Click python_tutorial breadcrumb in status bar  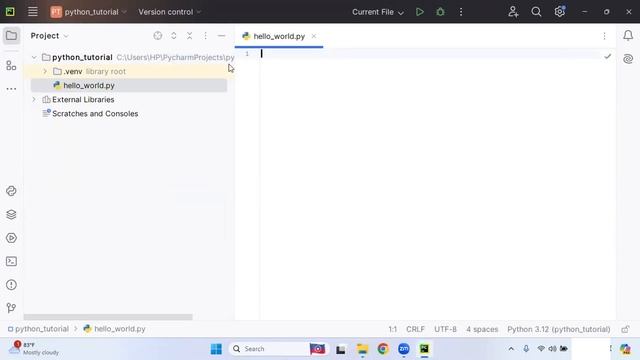coord(38,329)
